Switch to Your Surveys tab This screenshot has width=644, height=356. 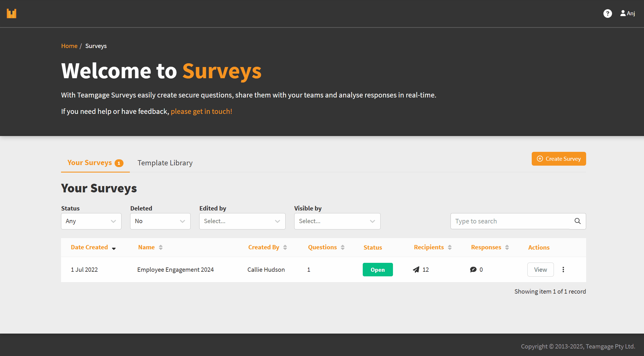pyautogui.click(x=95, y=163)
